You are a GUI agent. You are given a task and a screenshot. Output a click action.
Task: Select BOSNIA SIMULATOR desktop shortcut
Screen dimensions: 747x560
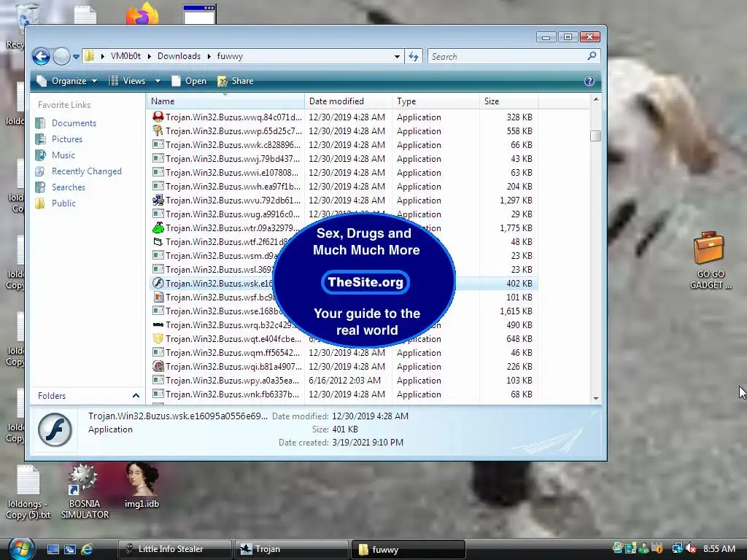(85, 491)
